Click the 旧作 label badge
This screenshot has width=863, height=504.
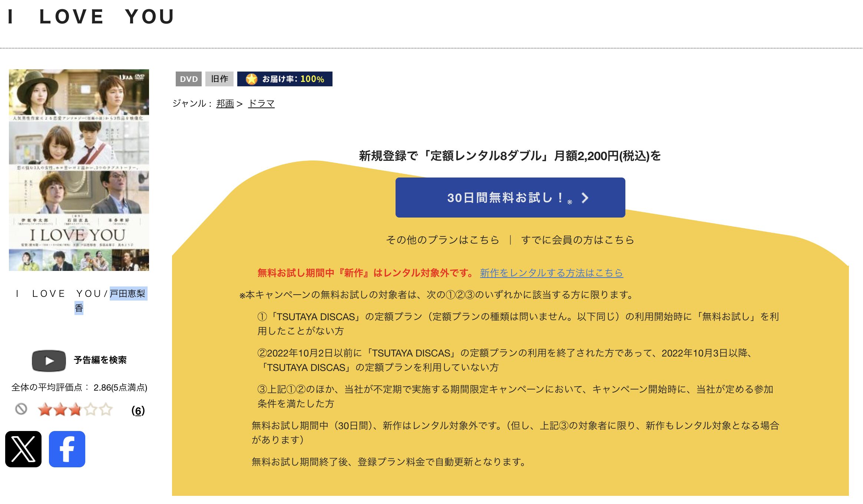219,79
